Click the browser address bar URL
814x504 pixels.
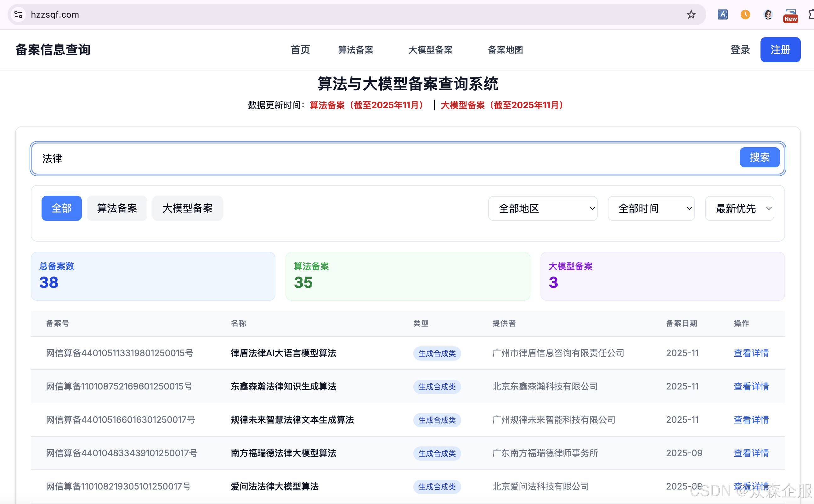(55, 14)
